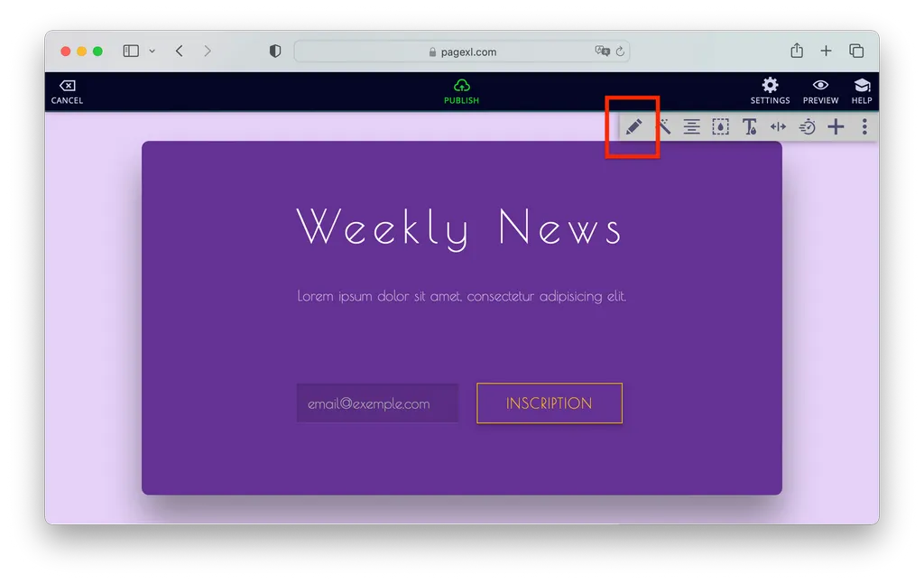Image resolution: width=924 pixels, height=584 pixels.
Task: Click the translate icon in address bar
Action: point(602,51)
